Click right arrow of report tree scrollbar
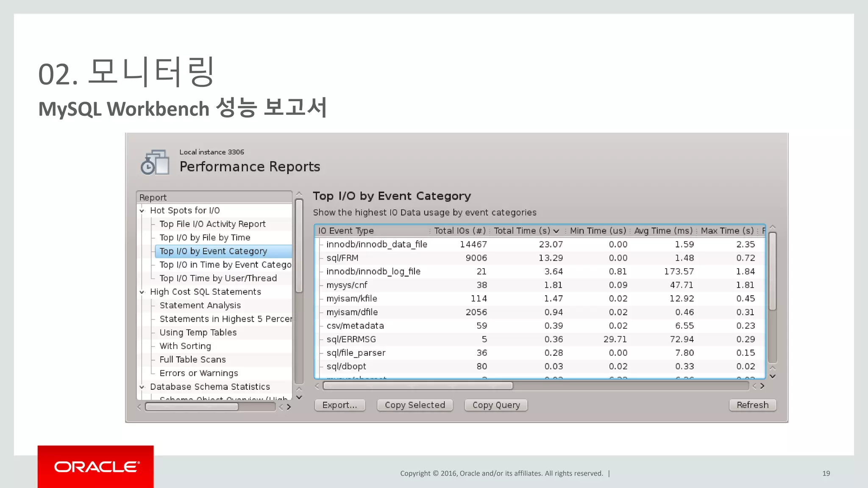The height and width of the screenshot is (488, 868). point(289,407)
